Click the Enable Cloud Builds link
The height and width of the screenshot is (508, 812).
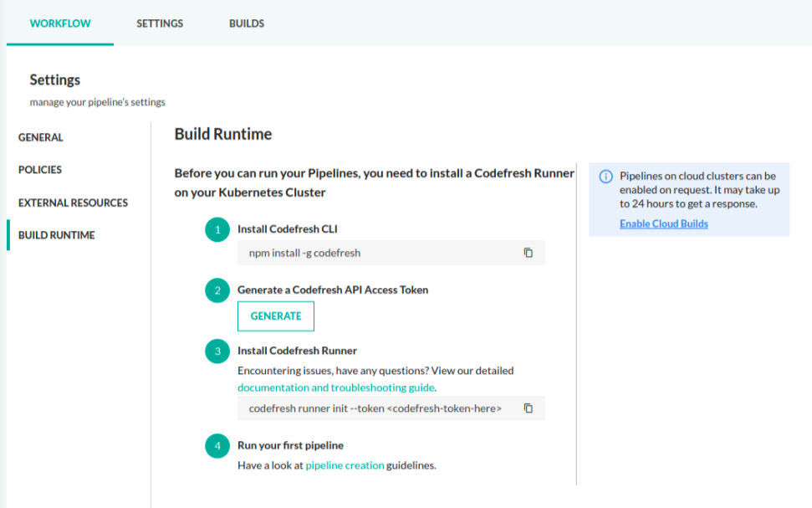[x=664, y=223]
